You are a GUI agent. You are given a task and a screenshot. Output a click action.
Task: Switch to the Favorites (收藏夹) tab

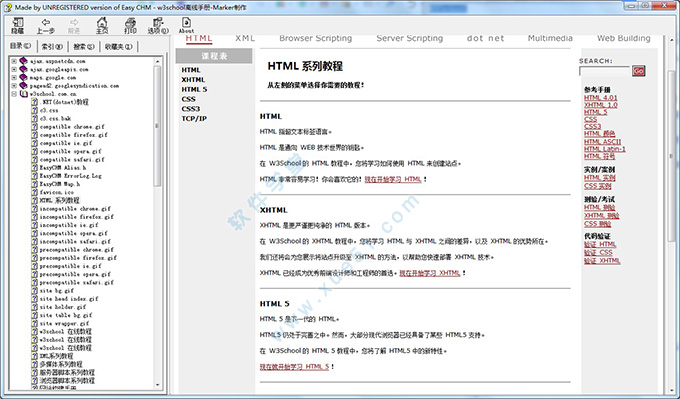[x=118, y=46]
